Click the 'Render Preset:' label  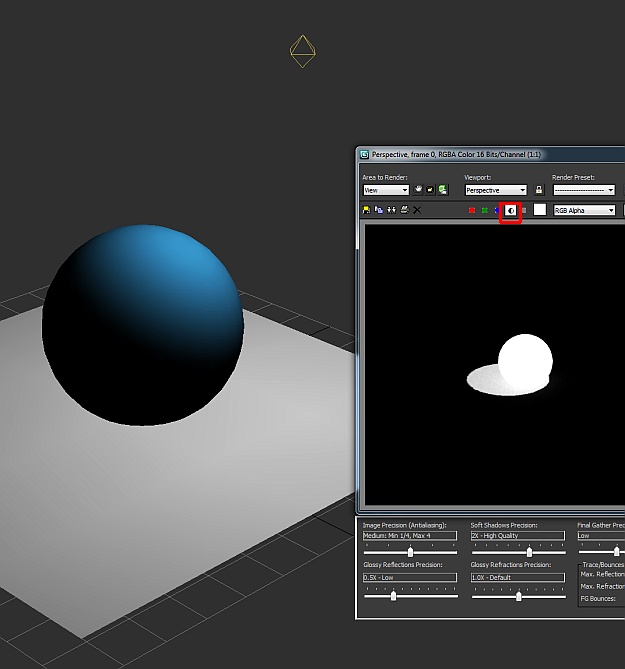click(x=573, y=177)
